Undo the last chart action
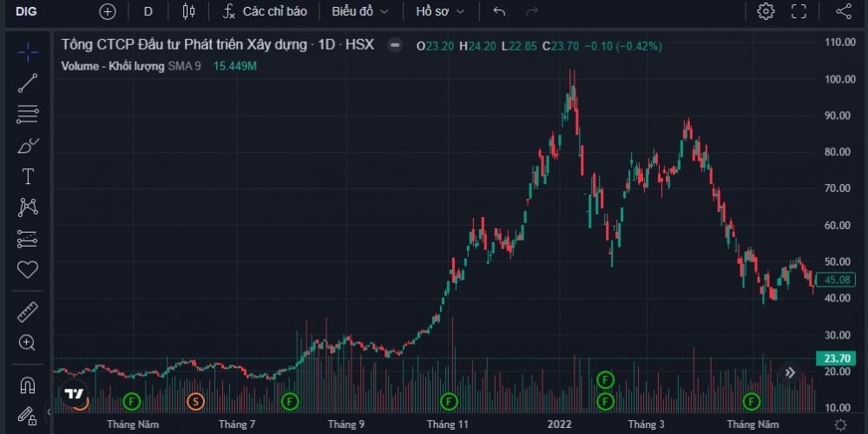The image size is (868, 434). pyautogui.click(x=499, y=11)
